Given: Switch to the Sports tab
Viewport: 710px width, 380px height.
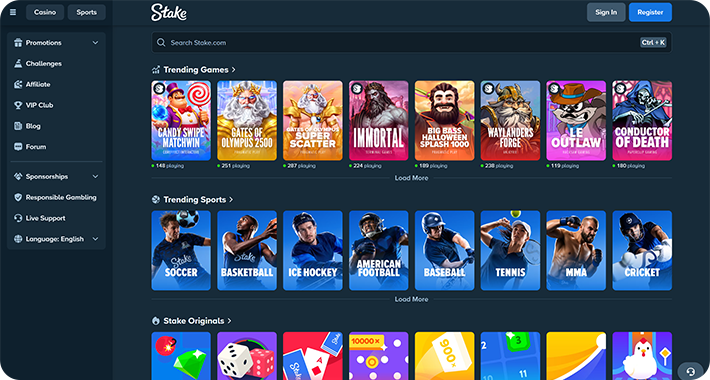Looking at the screenshot, I should click(86, 12).
